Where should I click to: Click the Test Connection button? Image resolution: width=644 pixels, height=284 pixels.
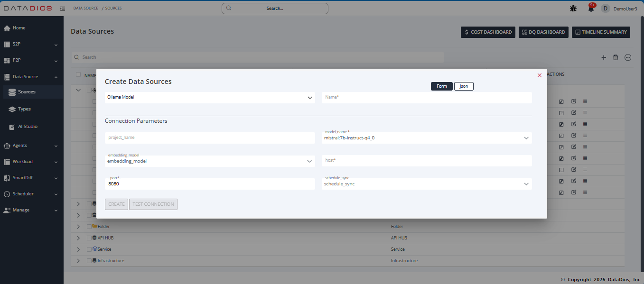pos(153,204)
